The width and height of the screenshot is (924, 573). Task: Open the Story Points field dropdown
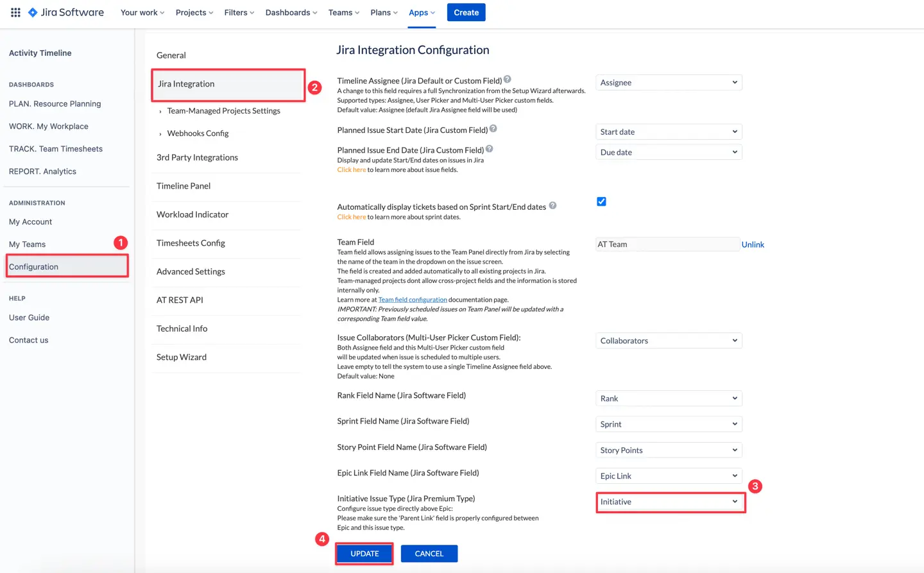coord(669,450)
